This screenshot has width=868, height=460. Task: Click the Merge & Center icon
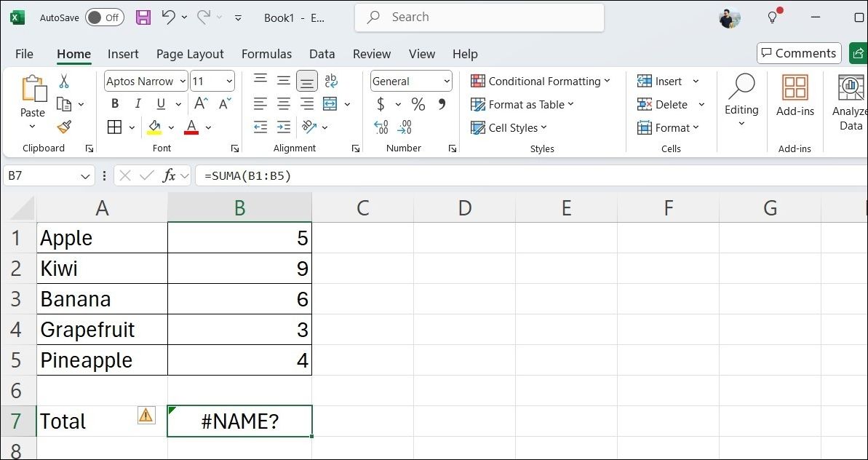point(330,104)
